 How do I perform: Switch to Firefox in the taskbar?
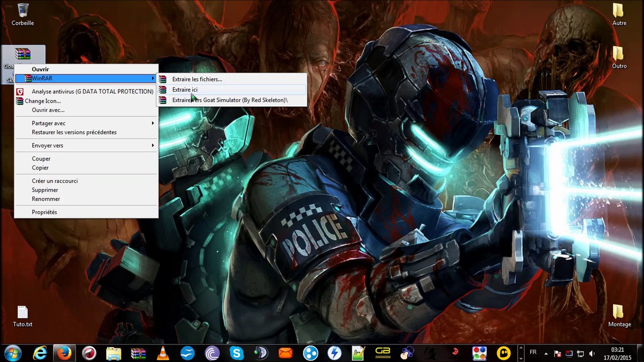point(64,353)
